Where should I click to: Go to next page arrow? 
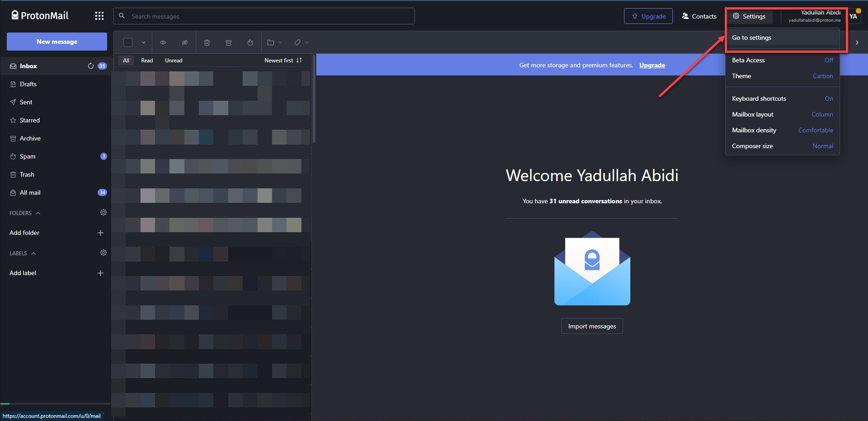[857, 42]
